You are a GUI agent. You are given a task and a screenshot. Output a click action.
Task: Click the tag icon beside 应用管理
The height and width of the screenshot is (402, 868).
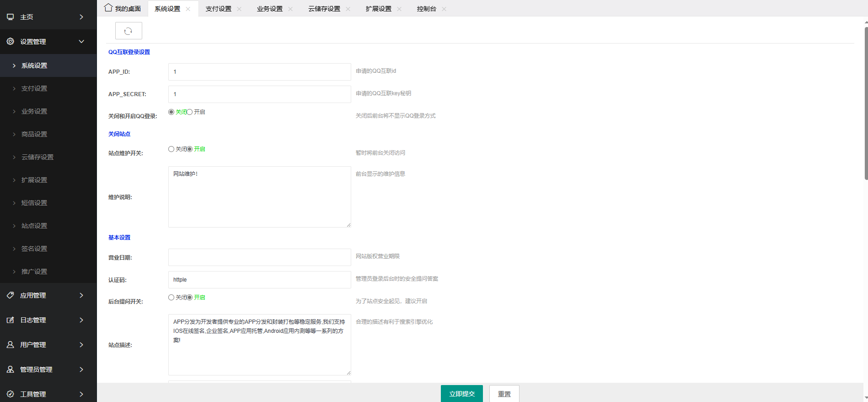(10, 295)
